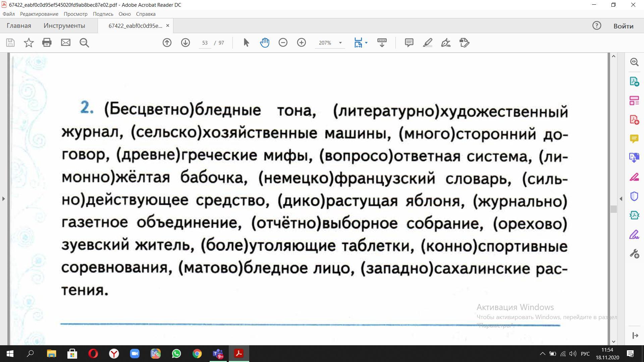Switch to the Selection arrow tool

tap(246, 43)
